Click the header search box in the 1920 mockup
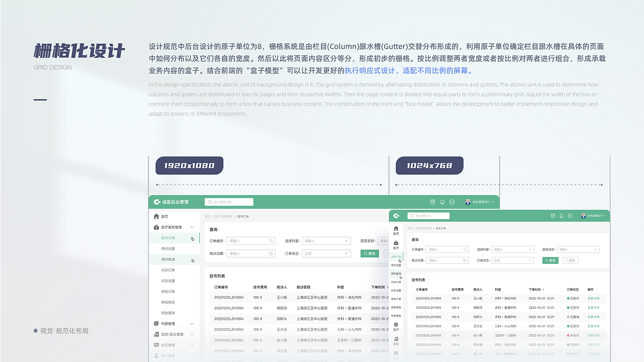Image resolution: width=644 pixels, height=362 pixels. point(229,202)
